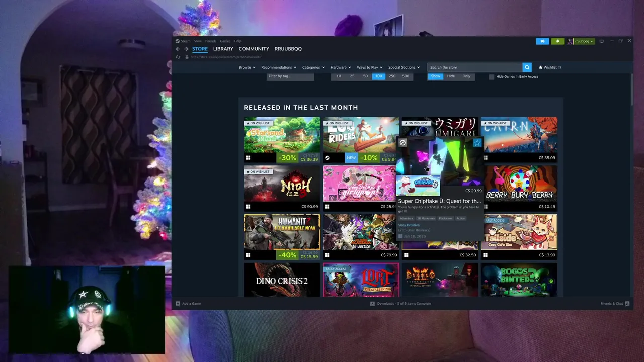Open the Hardware dropdown
The height and width of the screenshot is (362, 644).
click(341, 67)
